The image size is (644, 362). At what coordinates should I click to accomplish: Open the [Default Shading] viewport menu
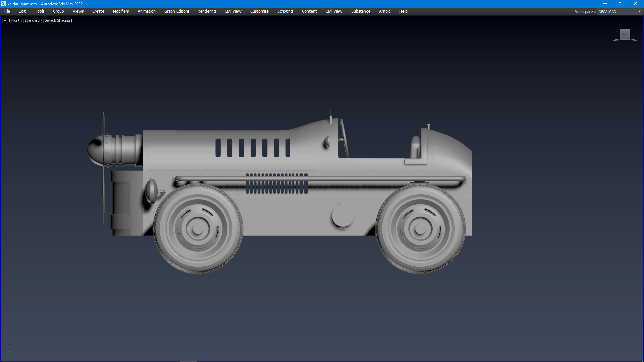coord(57,20)
